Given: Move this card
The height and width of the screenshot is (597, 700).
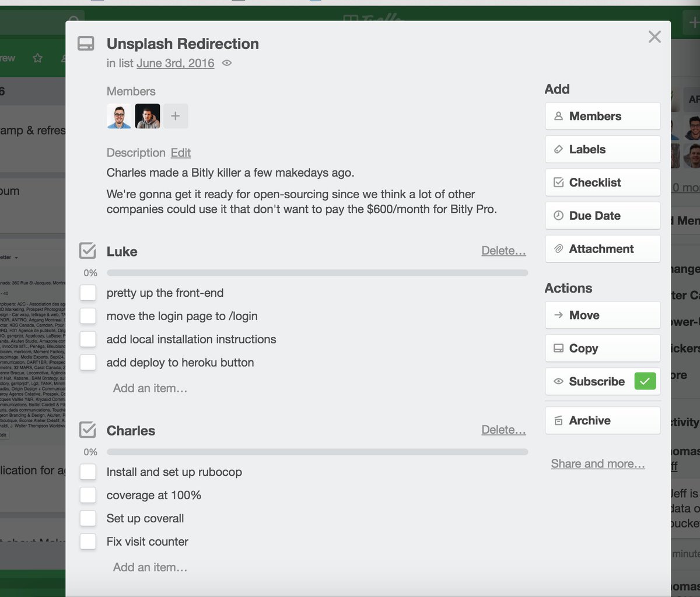Looking at the screenshot, I should click(x=603, y=315).
